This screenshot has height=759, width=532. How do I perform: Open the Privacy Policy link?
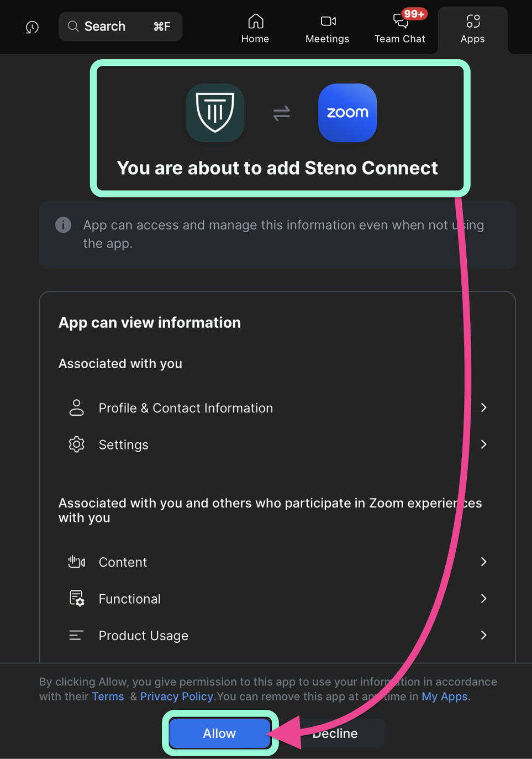176,696
